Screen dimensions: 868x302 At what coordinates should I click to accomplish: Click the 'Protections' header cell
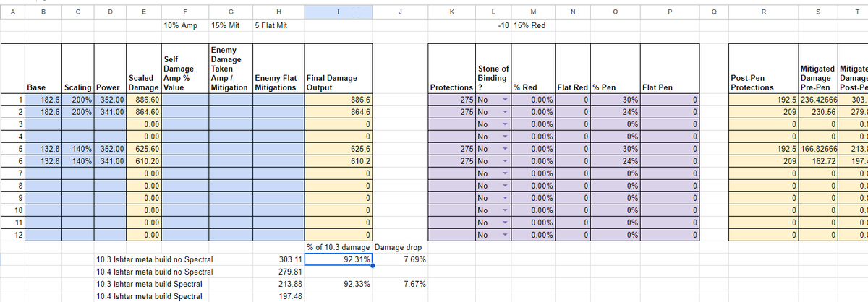[452, 69]
